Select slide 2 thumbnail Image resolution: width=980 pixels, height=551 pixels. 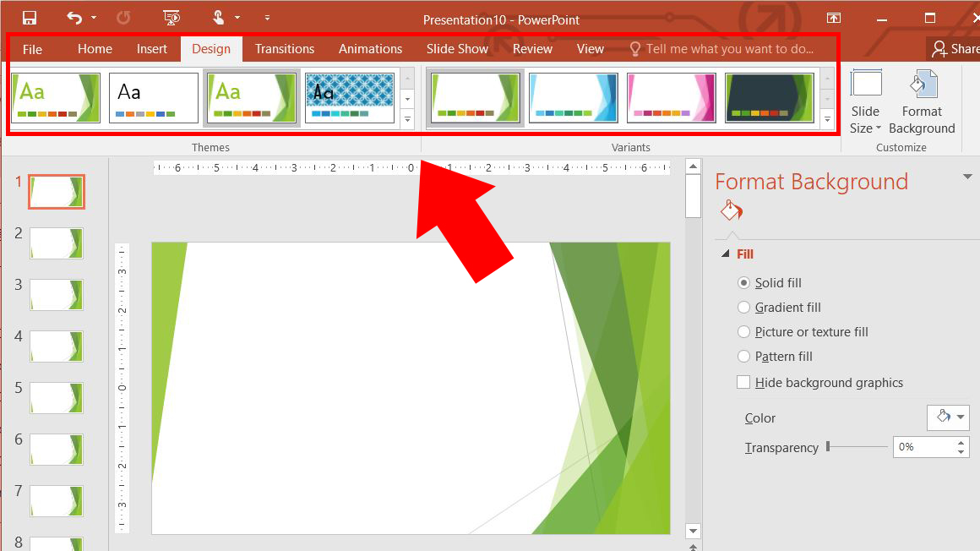coord(57,243)
